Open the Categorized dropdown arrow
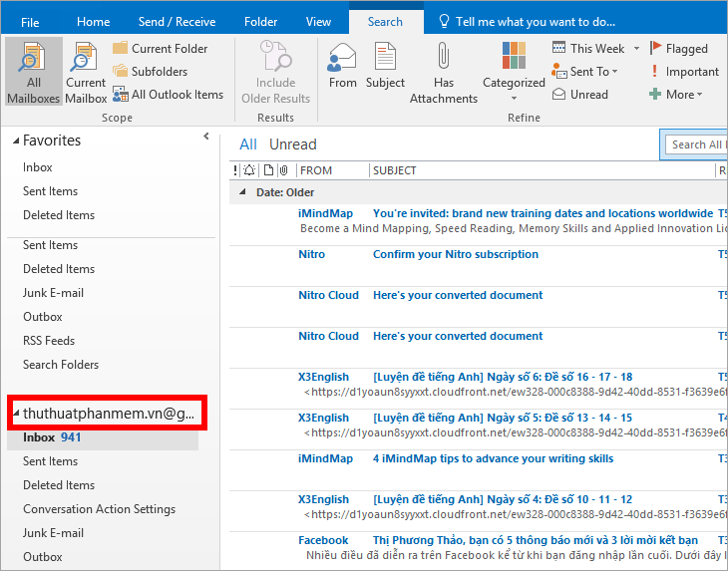Image resolution: width=728 pixels, height=571 pixels. (x=514, y=99)
